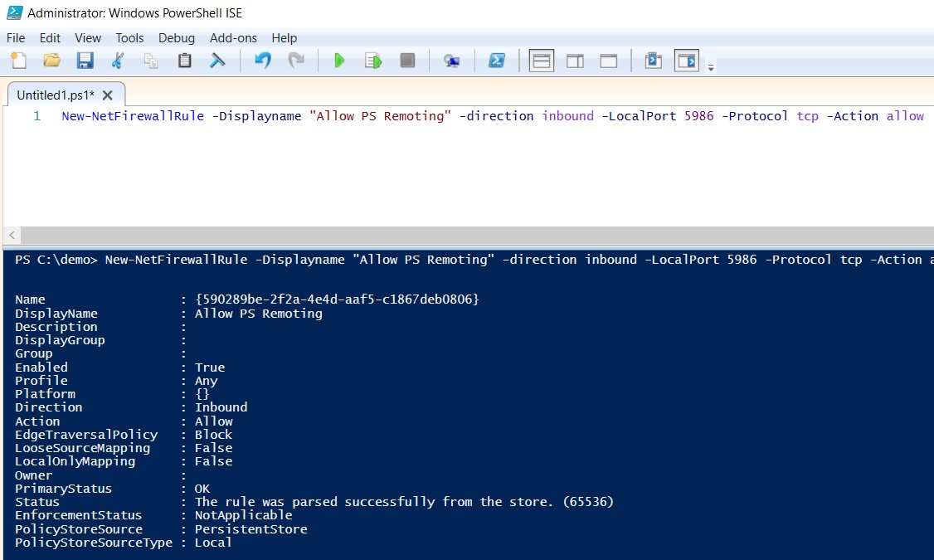Cut the selected text
Viewport: 934px width, 560px height.
(x=117, y=60)
